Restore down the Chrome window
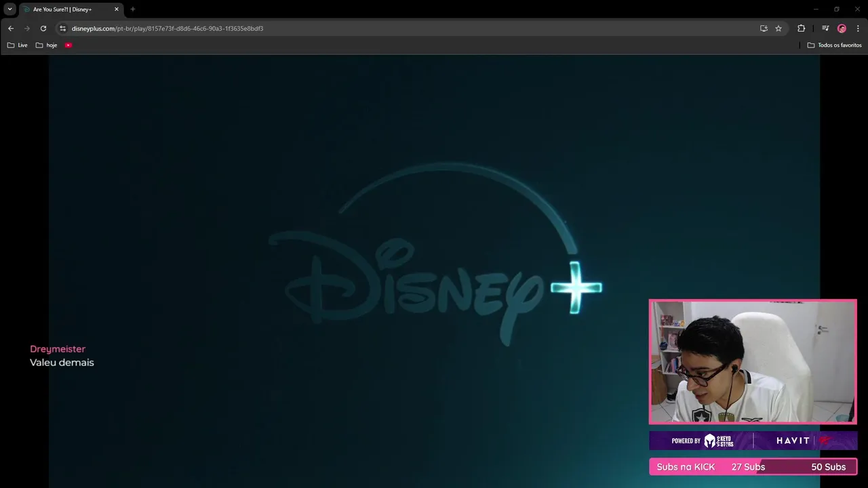This screenshot has width=868, height=488. tap(837, 9)
